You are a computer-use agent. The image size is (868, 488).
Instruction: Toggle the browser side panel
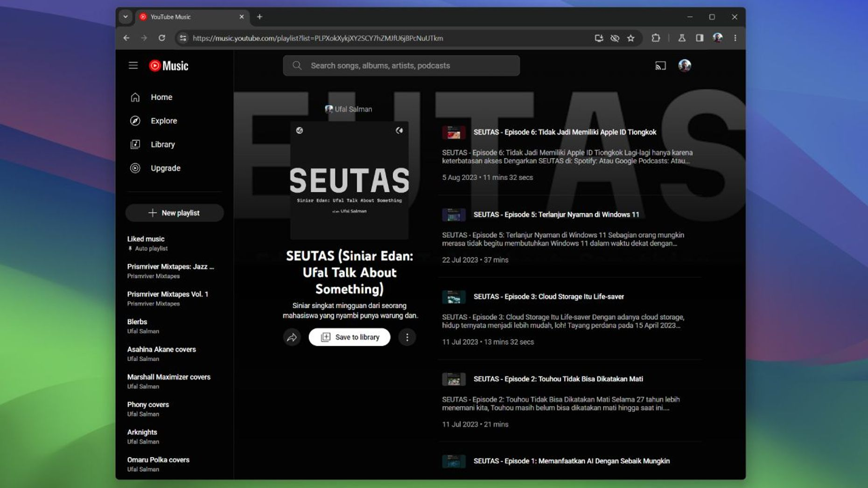(700, 38)
